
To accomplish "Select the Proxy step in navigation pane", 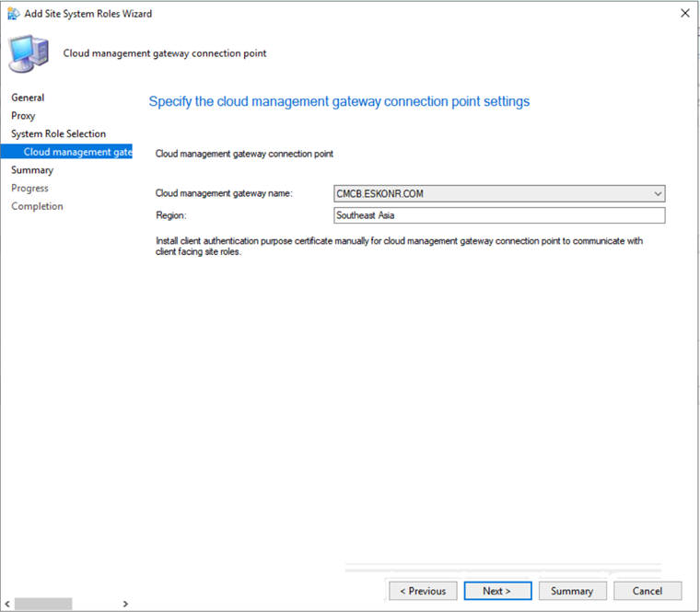I will point(23,116).
